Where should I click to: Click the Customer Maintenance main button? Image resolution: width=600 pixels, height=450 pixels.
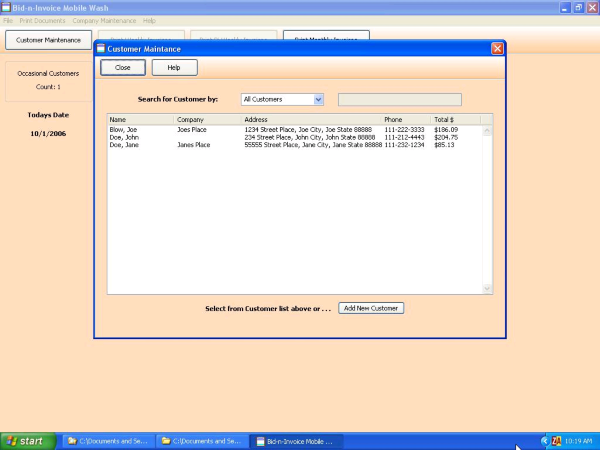48,40
